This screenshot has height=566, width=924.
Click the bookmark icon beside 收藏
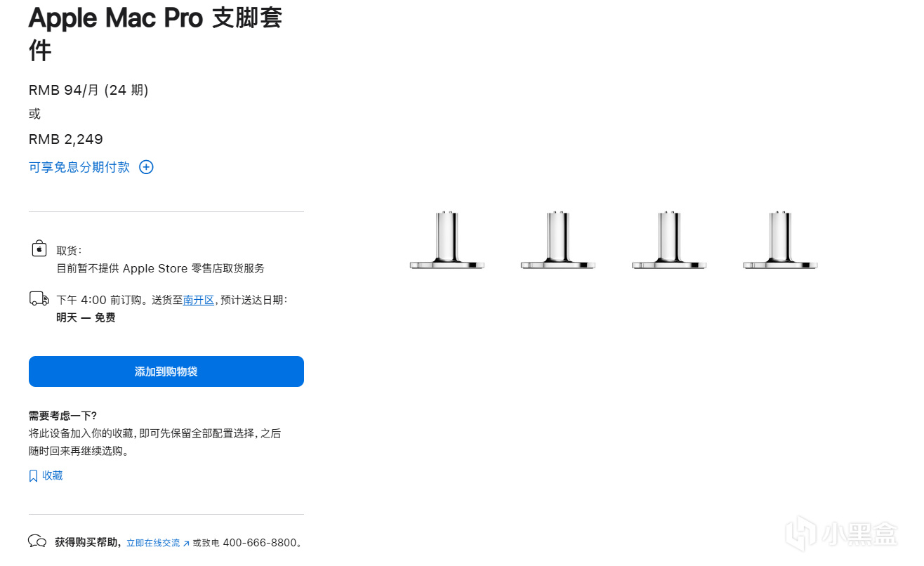tap(33, 476)
